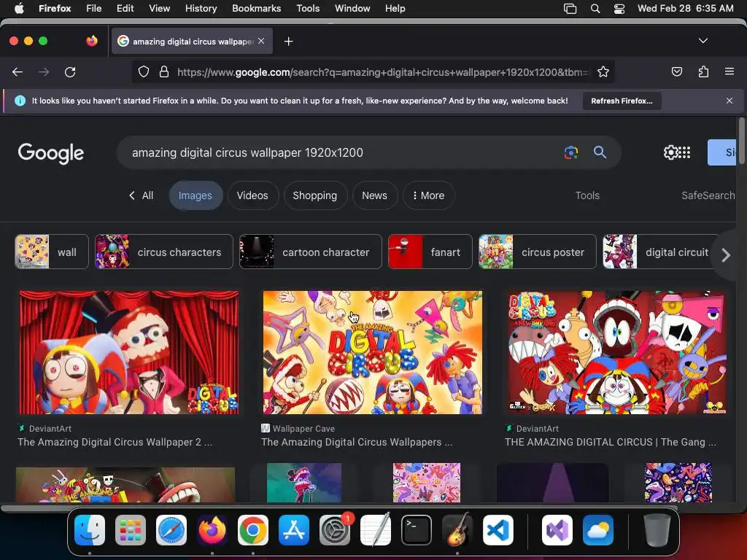Open the Tools filter options
The width and height of the screenshot is (747, 560).
pyautogui.click(x=587, y=195)
